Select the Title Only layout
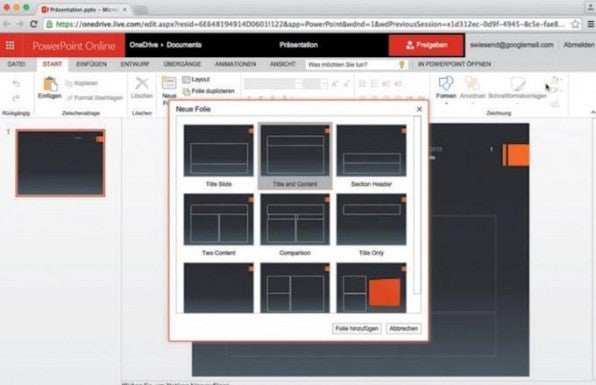 (x=371, y=225)
